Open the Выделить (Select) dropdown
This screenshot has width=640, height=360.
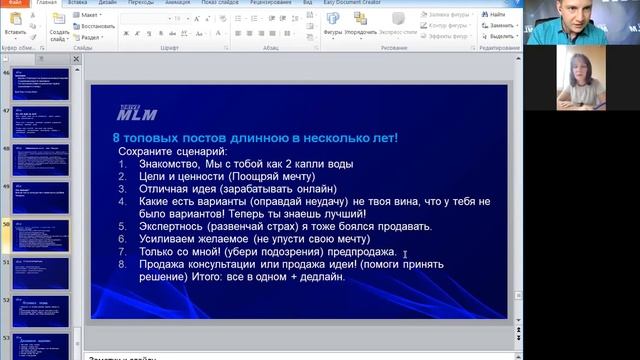pos(500,36)
